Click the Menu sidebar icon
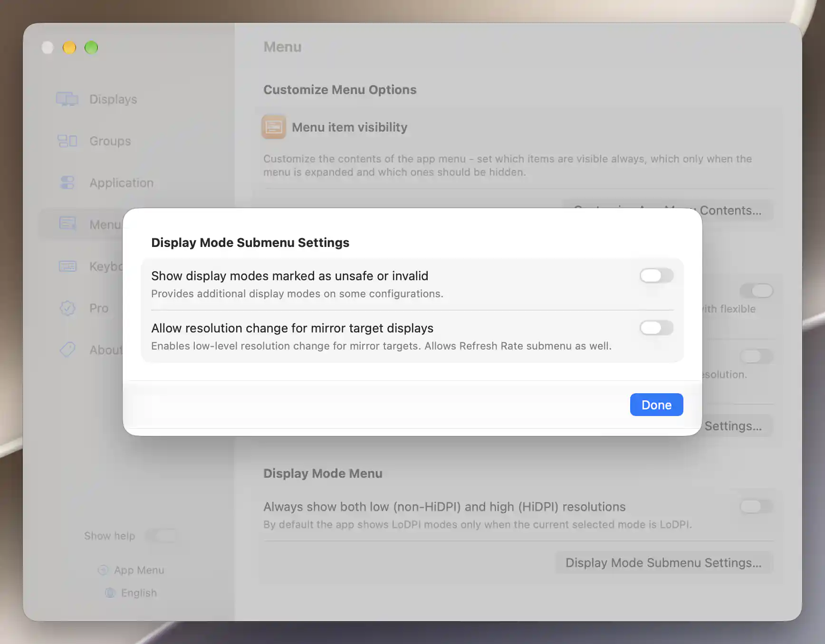 [x=67, y=223]
